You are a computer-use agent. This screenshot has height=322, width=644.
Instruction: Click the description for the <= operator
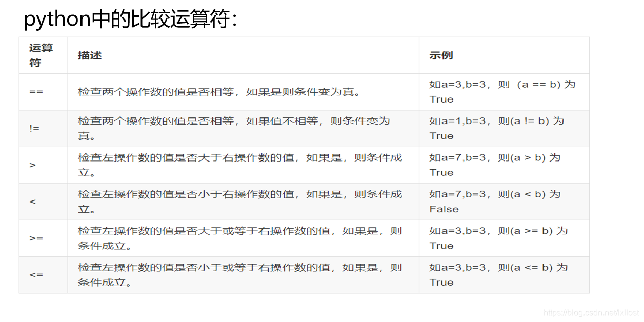coord(243,275)
